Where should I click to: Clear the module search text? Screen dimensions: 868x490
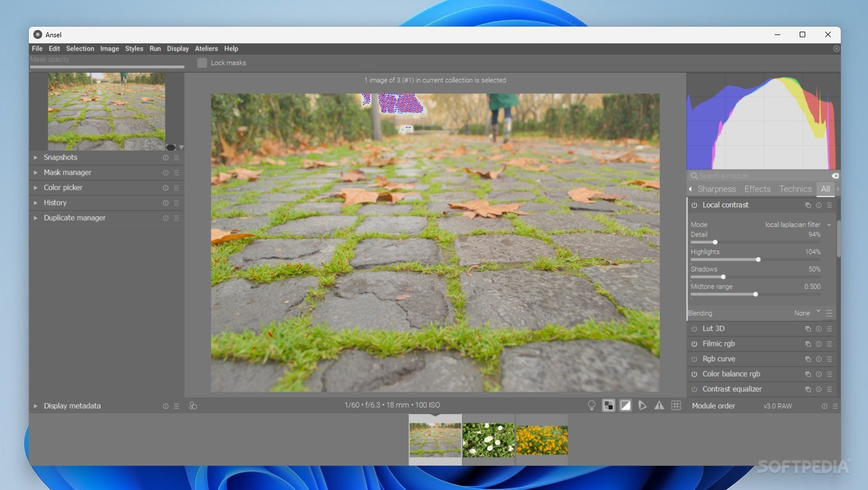pos(835,176)
